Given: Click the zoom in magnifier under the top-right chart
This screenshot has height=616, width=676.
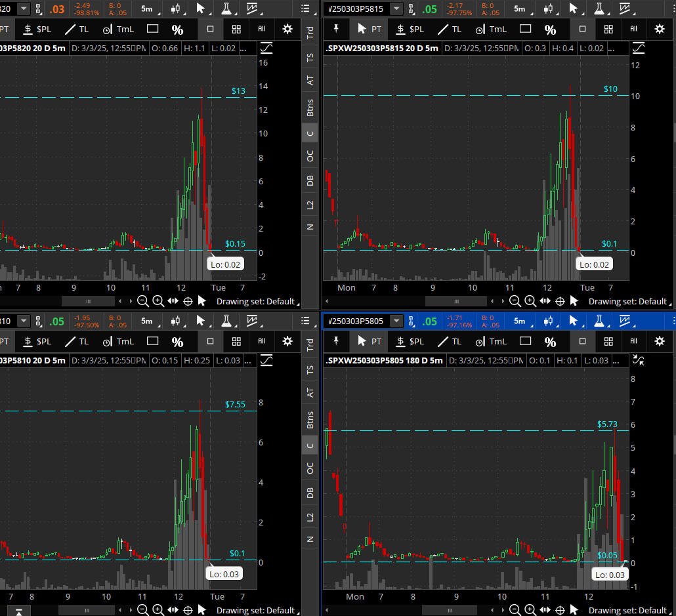Looking at the screenshot, I should pyautogui.click(x=530, y=301).
